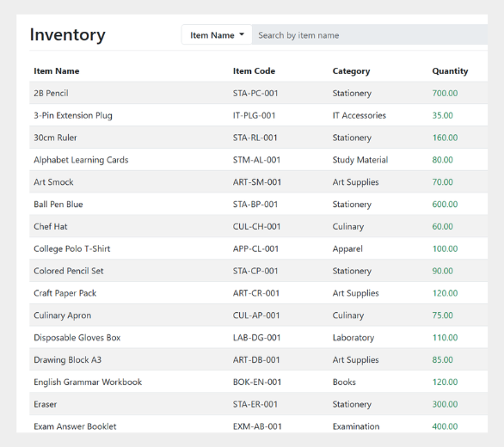Click the 110.00 quantity value

pyautogui.click(x=445, y=338)
